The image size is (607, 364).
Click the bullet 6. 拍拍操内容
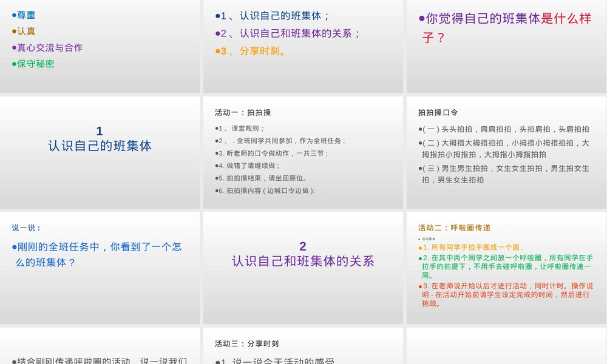266,190
